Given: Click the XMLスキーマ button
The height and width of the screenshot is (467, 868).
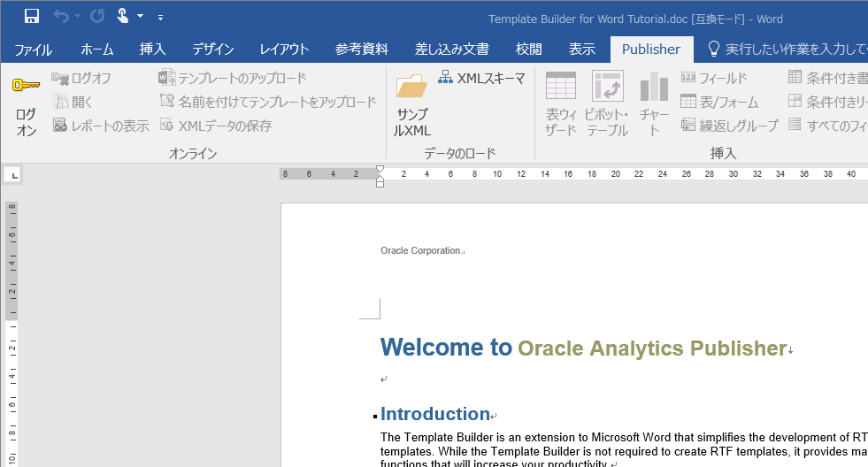Looking at the screenshot, I should 481,79.
